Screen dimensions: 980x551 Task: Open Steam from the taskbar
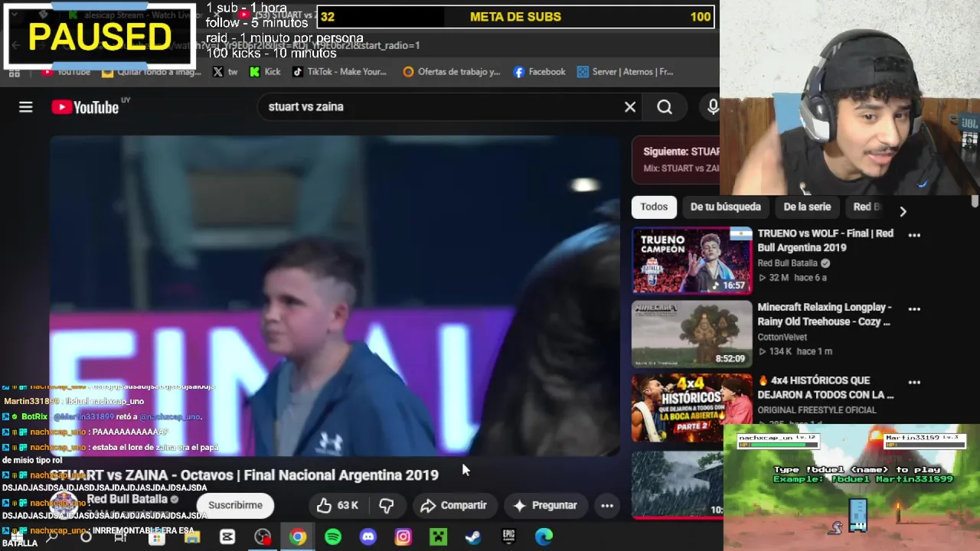point(473,537)
